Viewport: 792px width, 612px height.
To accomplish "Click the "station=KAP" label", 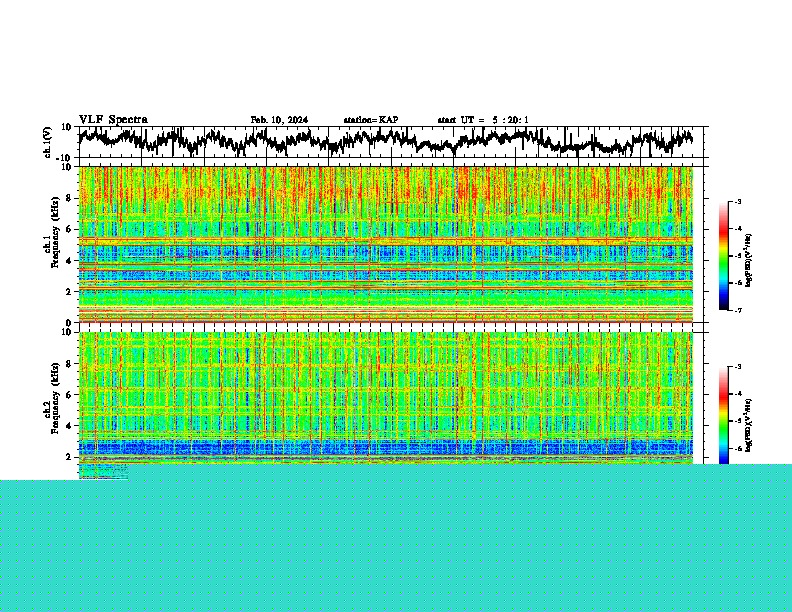I will [371, 120].
